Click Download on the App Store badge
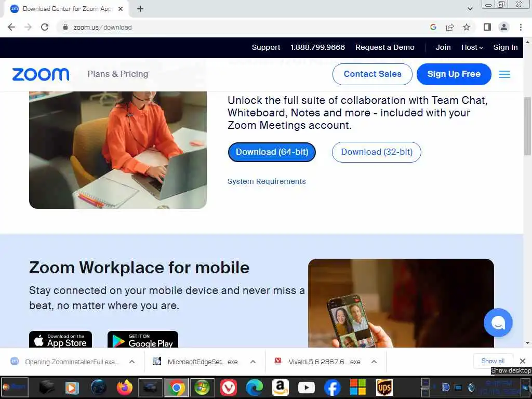 [x=60, y=339]
